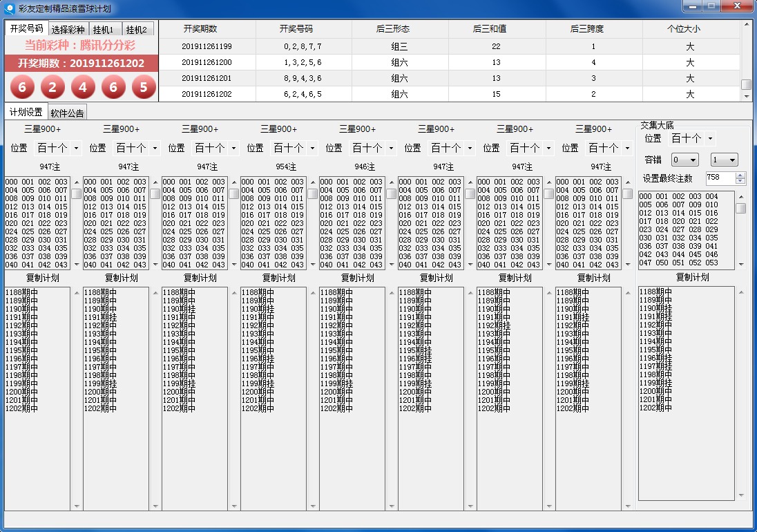Open the 软件公告 tab

[67, 113]
